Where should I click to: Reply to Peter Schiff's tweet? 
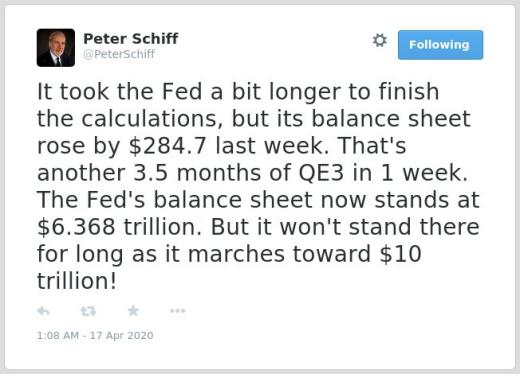click(43, 311)
